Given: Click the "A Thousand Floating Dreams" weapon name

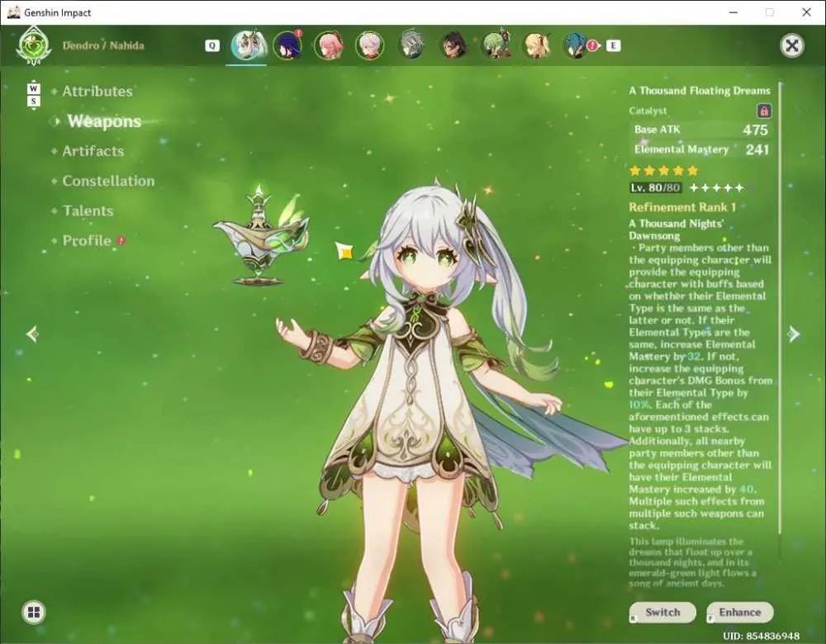Looking at the screenshot, I should tap(700, 91).
